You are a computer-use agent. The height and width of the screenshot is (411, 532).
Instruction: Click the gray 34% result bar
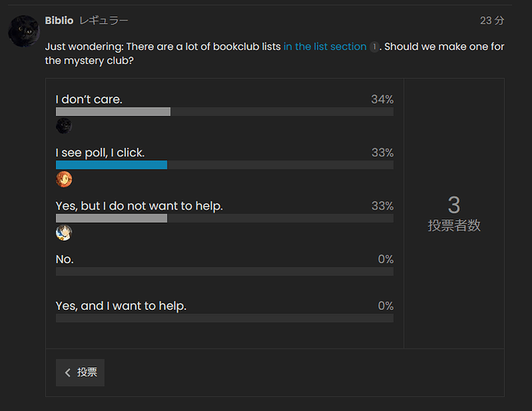(x=113, y=111)
